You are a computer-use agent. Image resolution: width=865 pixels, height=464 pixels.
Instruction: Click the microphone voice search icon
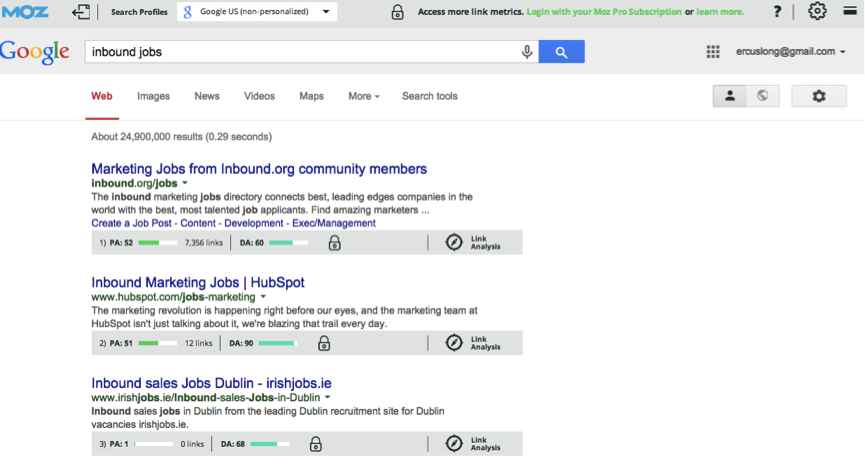(527, 52)
